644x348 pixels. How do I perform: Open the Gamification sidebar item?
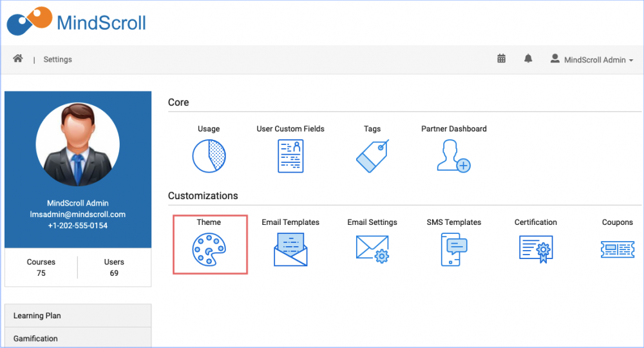pos(78,338)
